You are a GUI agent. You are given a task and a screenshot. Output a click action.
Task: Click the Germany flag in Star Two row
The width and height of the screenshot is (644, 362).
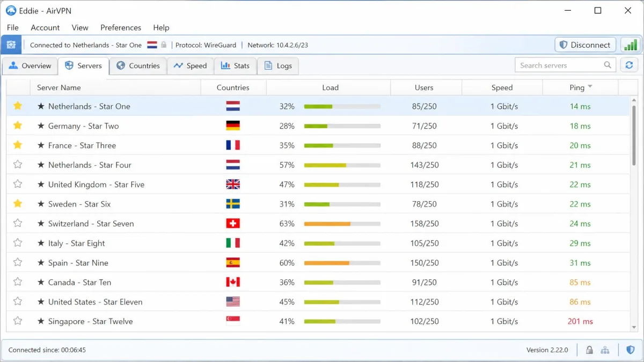tap(233, 125)
